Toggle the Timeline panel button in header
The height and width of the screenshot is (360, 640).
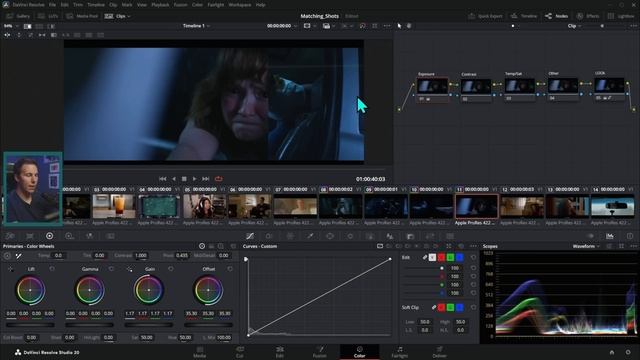[x=524, y=16]
